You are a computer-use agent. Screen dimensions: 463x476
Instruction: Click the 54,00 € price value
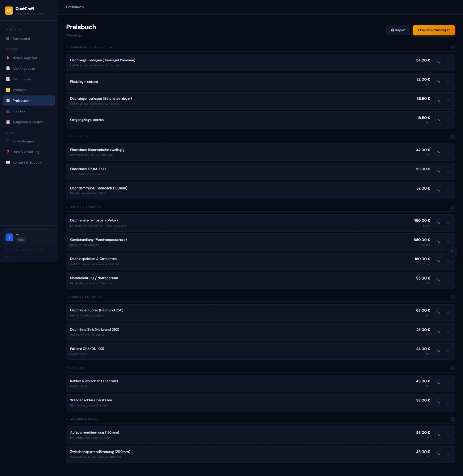pyautogui.click(x=423, y=60)
